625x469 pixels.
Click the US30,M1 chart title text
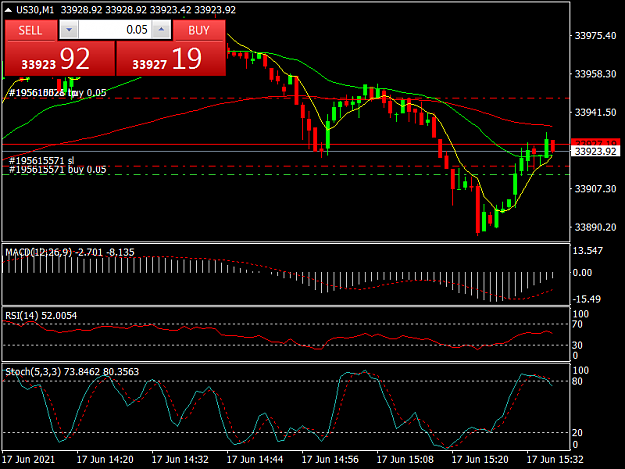click(x=35, y=10)
